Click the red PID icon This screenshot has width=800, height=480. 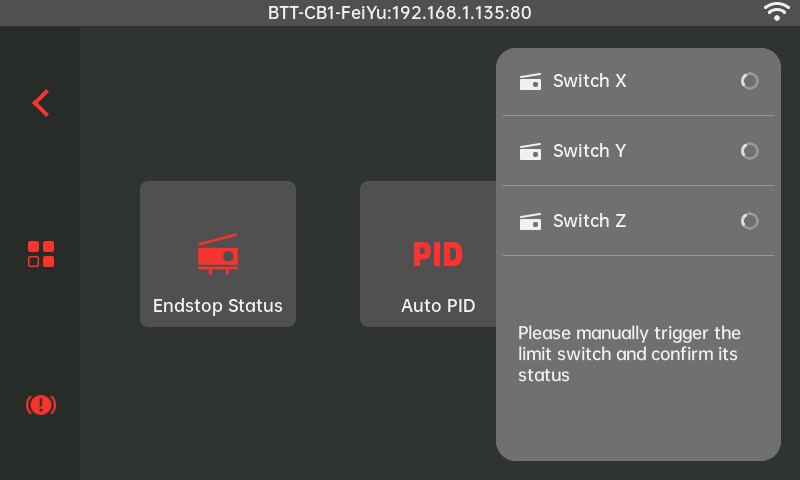pos(437,254)
